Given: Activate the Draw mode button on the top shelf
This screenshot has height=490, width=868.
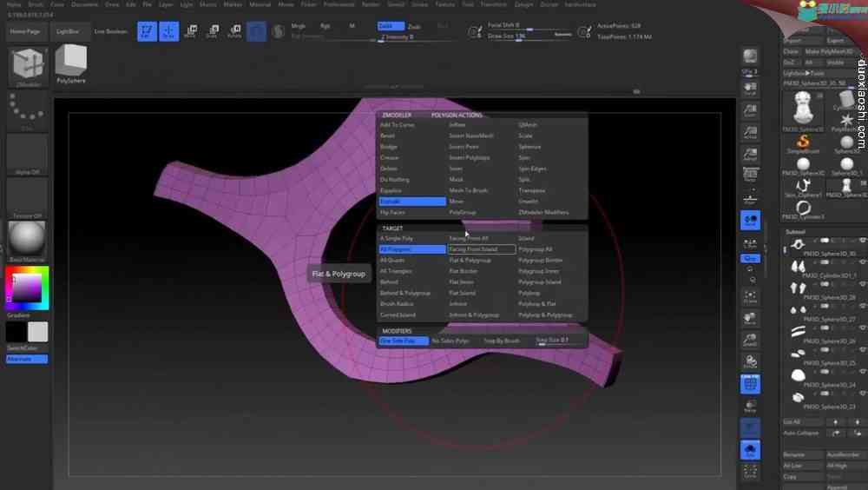Looking at the screenshot, I should [169, 31].
